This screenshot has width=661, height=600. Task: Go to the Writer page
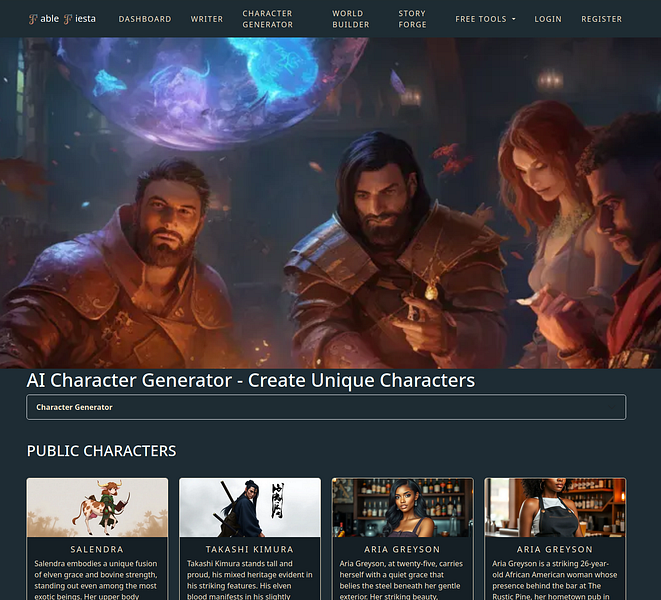pyautogui.click(x=207, y=19)
